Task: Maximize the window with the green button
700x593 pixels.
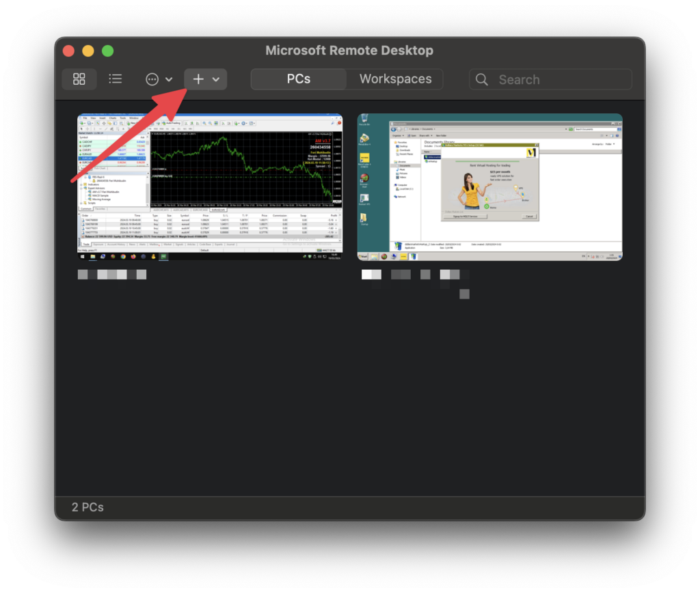Action: point(107,51)
